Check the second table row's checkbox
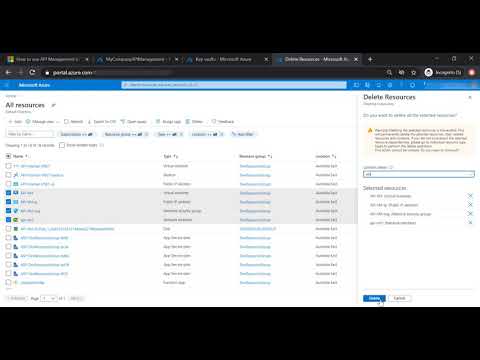 (8, 175)
